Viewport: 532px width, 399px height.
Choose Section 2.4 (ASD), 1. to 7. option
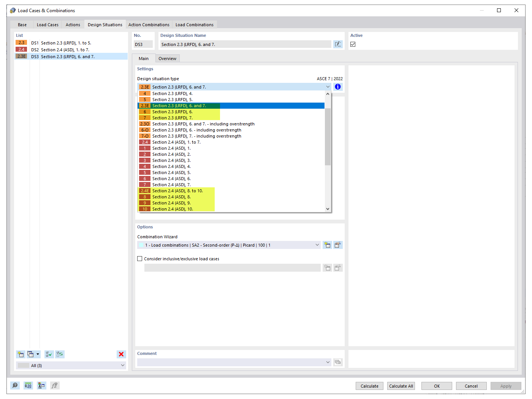pos(231,142)
